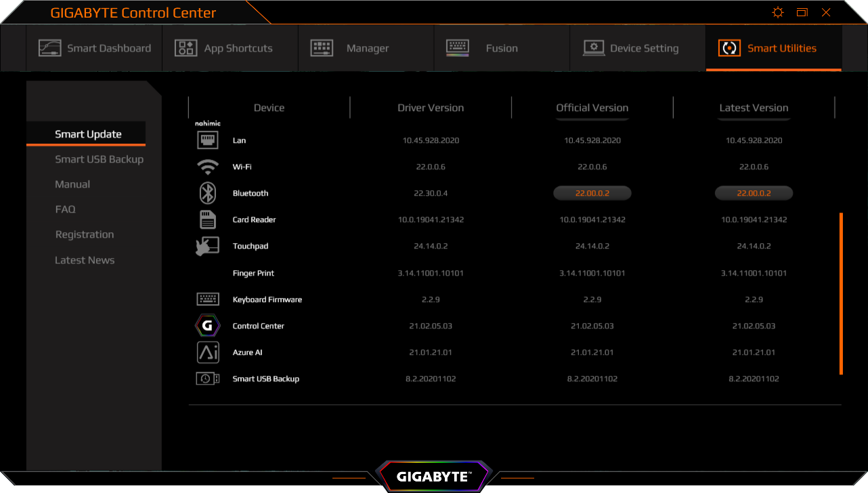
Task: Click the Lan device name
Action: 239,140
